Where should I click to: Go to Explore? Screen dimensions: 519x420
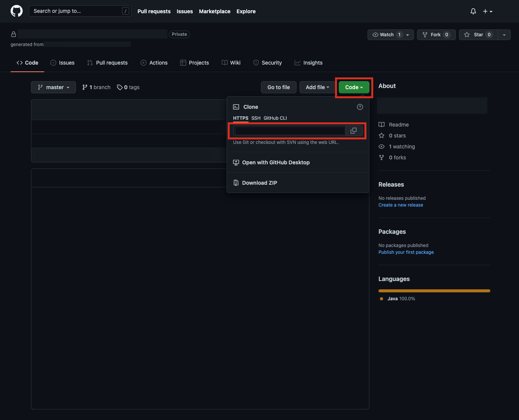point(246,11)
